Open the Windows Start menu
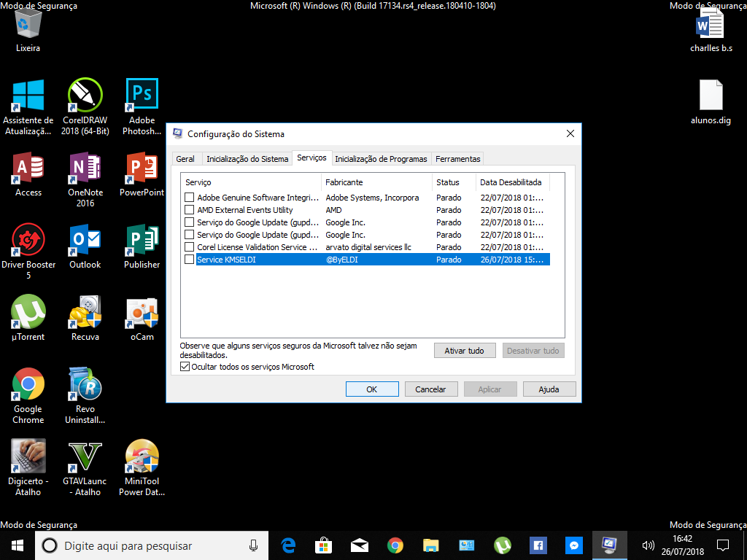 coord(18,545)
